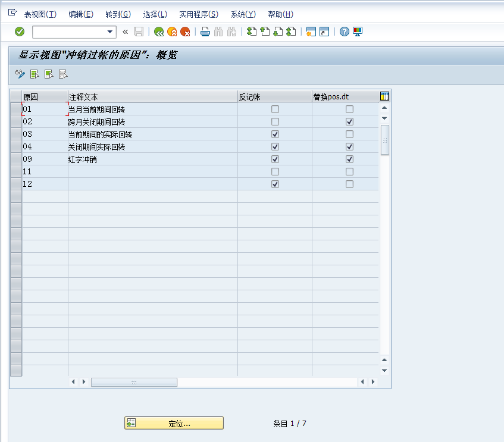504x442 pixels.
Task: Open the 系统(Y) menu
Action: (x=243, y=14)
